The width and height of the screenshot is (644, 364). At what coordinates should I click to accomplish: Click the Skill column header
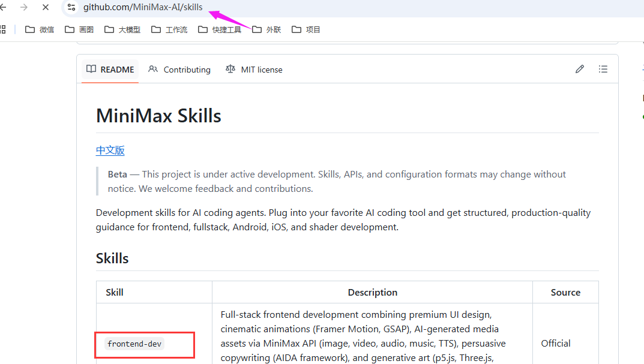(115, 292)
